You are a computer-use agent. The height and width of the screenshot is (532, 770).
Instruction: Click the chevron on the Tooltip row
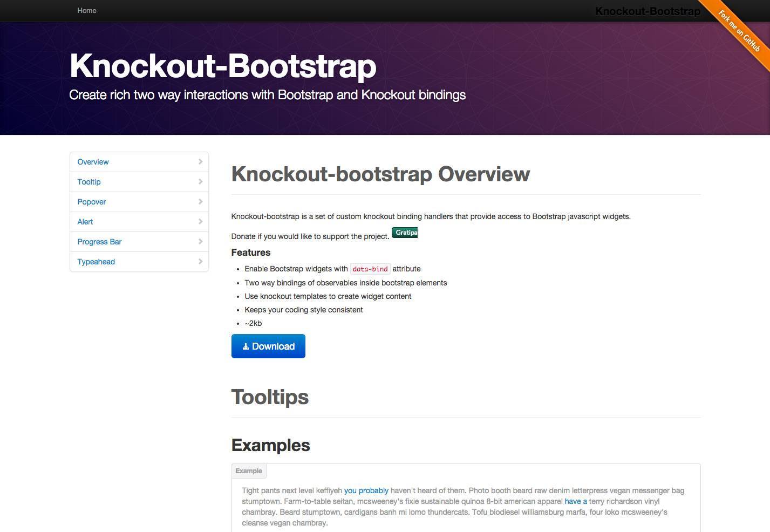200,181
